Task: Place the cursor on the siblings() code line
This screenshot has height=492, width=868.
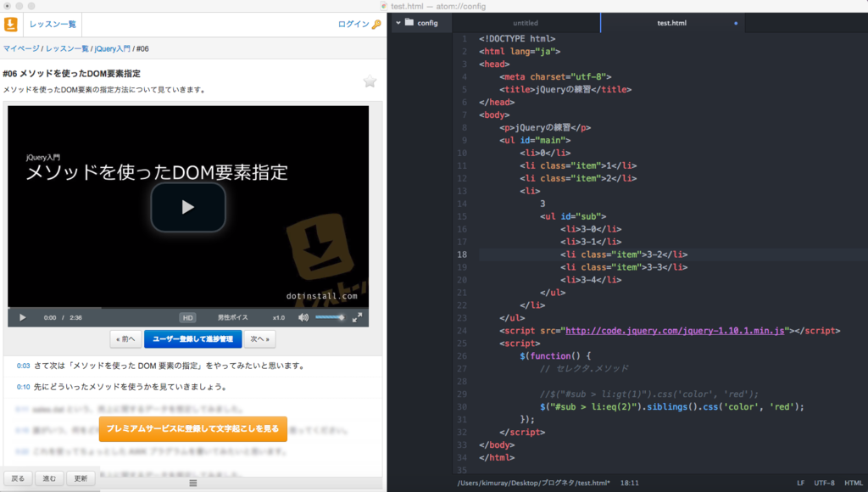Action: point(672,406)
